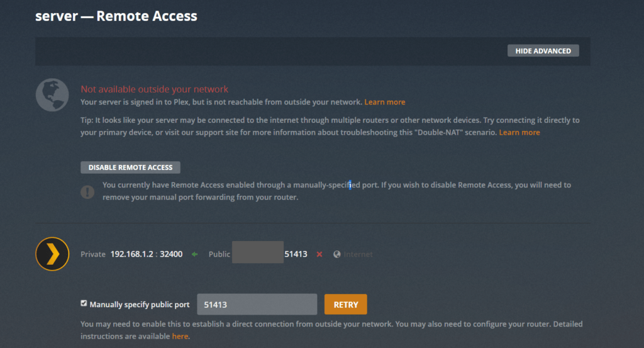Click the HIDE ADVANCED button
Viewport: 644px width, 348px height.
(543, 51)
